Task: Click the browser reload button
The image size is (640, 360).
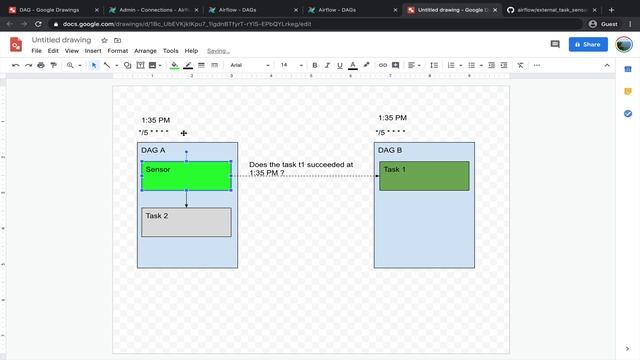Action: point(38,24)
